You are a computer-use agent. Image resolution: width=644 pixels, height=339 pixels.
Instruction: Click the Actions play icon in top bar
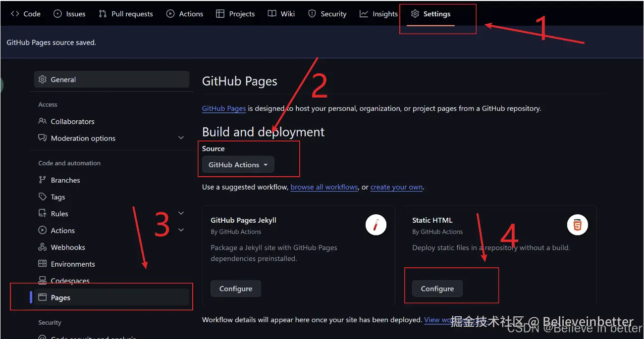pos(170,14)
